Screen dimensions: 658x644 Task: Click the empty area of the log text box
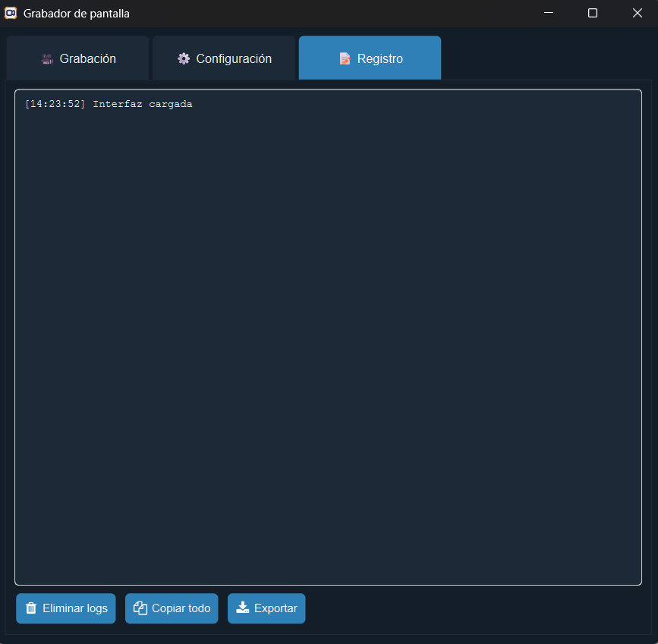[x=328, y=341]
